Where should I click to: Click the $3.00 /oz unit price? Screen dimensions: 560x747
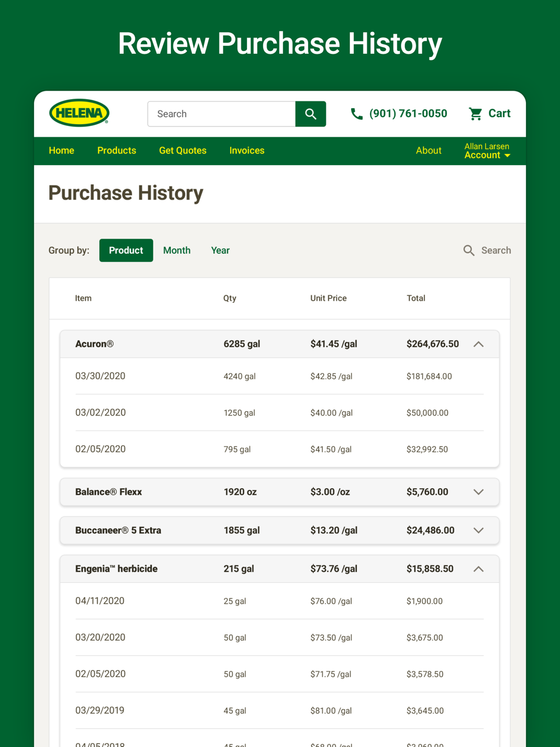pos(330,492)
